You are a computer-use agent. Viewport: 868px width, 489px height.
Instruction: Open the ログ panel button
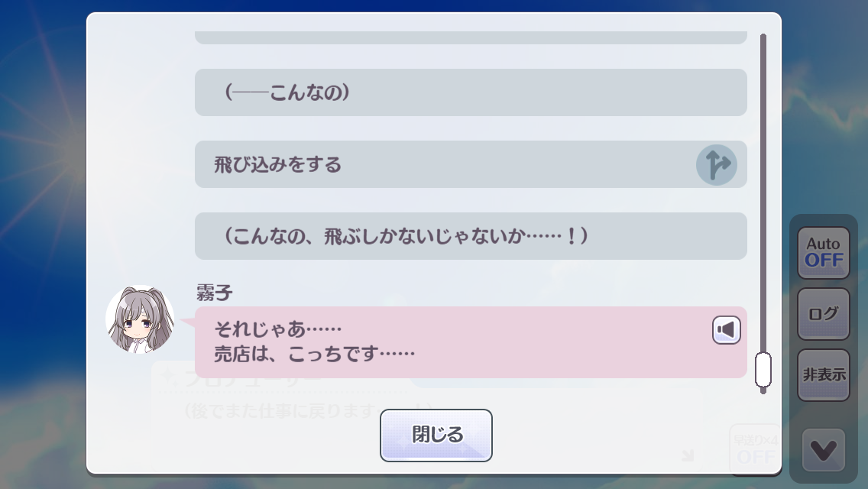[x=823, y=313]
